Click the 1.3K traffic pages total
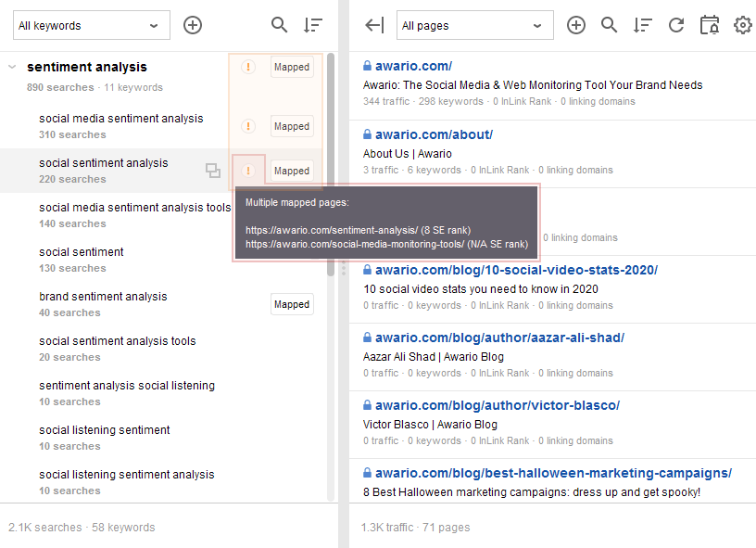Image resolution: width=756 pixels, height=548 pixels. click(x=415, y=528)
